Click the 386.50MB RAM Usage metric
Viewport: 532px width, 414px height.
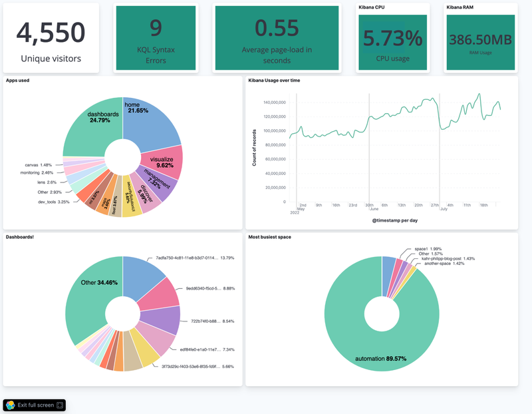480,41
